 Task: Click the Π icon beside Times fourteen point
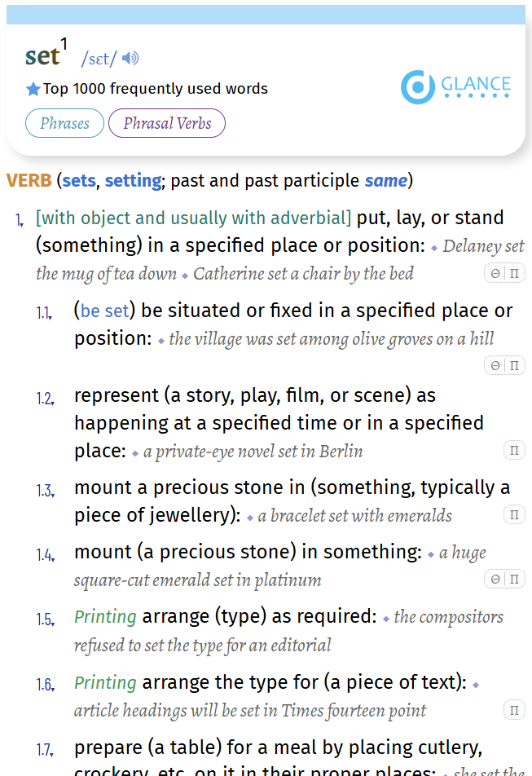coord(514,710)
